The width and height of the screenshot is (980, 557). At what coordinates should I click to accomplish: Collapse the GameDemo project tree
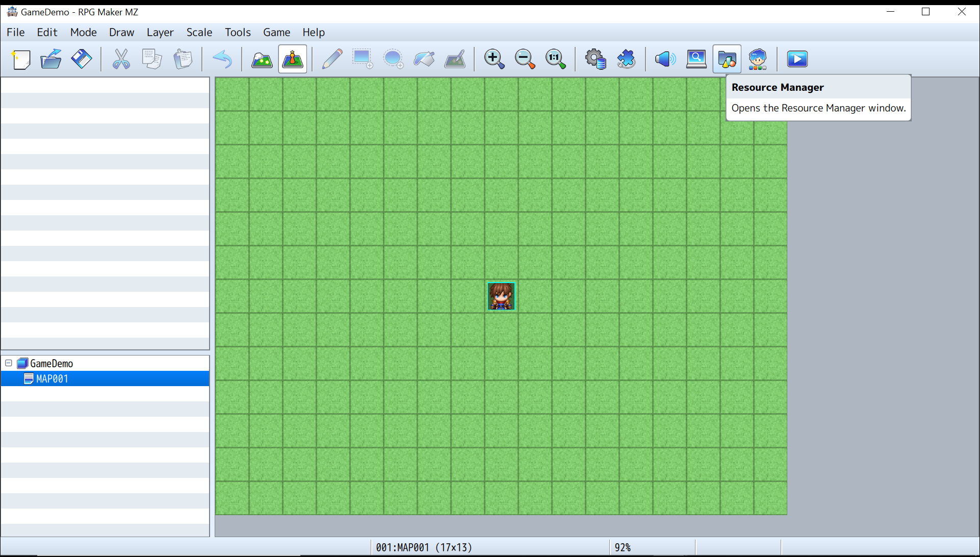8,363
